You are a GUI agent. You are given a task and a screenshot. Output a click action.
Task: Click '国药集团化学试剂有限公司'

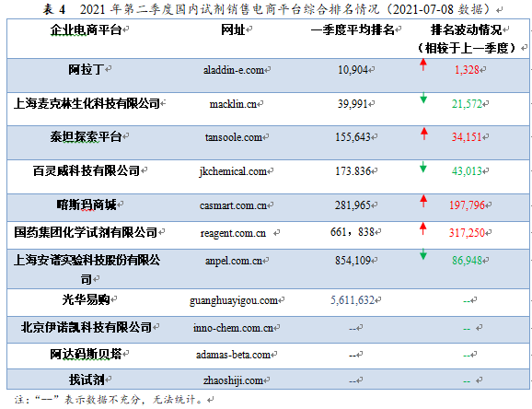[86, 232]
